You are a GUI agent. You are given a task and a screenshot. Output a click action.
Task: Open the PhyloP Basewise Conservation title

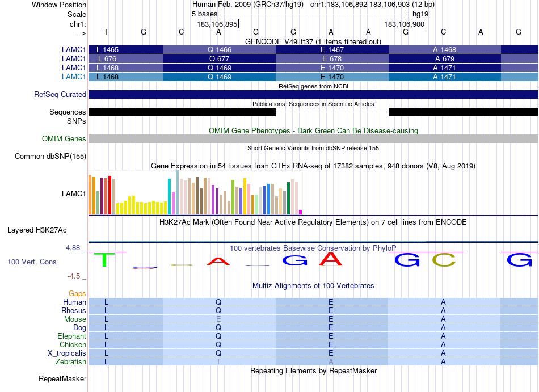[x=313, y=248]
